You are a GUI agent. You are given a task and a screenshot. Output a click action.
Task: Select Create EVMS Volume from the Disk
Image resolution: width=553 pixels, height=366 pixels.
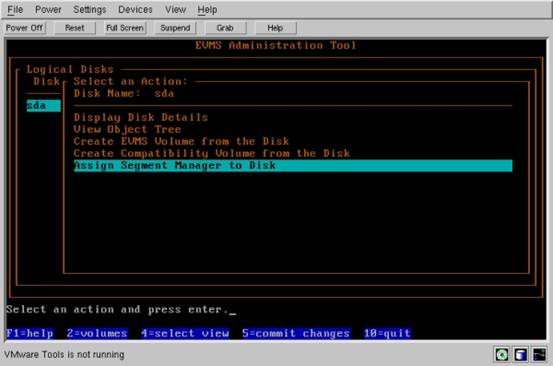[181, 141]
